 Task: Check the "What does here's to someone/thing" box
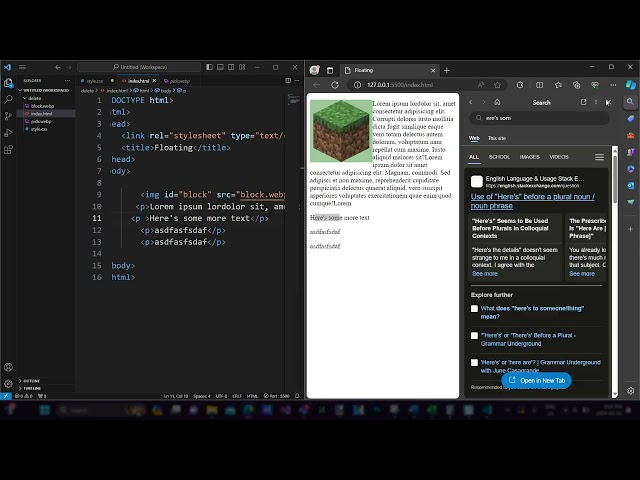[474, 309]
